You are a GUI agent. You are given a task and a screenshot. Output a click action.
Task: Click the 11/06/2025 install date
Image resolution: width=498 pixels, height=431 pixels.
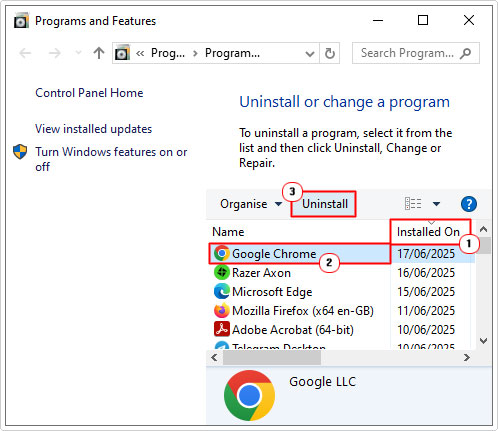(x=426, y=311)
